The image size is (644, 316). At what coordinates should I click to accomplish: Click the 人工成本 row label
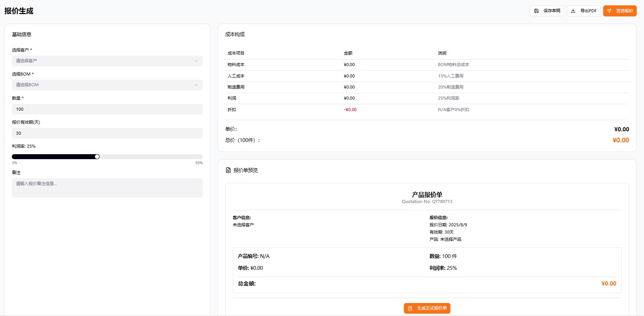point(236,76)
